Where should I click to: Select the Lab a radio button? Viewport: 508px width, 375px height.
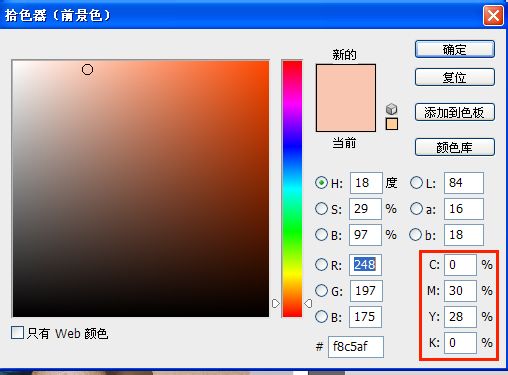pyautogui.click(x=416, y=209)
